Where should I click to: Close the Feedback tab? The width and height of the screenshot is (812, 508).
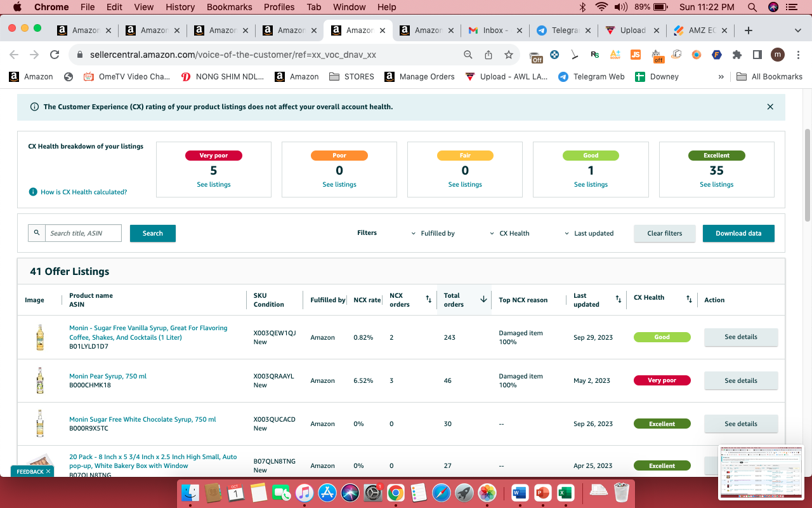(48, 472)
